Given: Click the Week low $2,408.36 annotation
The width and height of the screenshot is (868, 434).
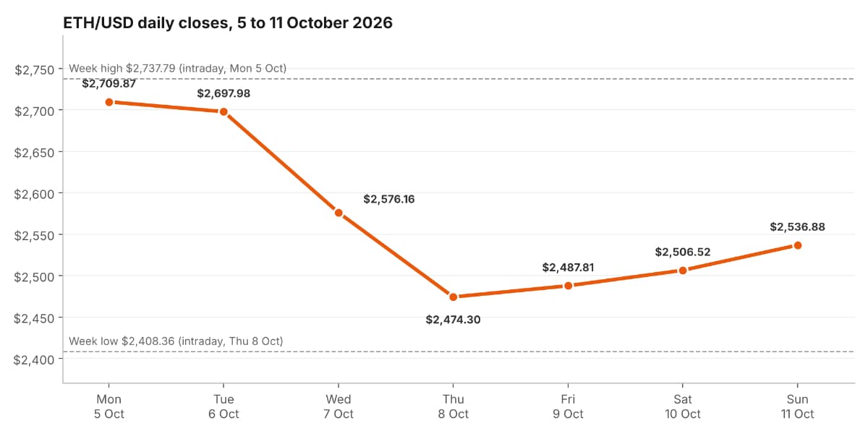Looking at the screenshot, I should tap(176, 341).
